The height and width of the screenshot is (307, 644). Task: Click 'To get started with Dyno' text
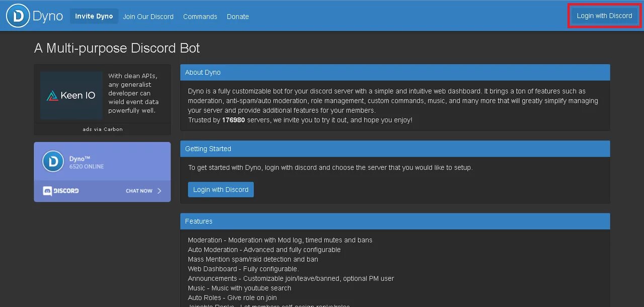330,168
